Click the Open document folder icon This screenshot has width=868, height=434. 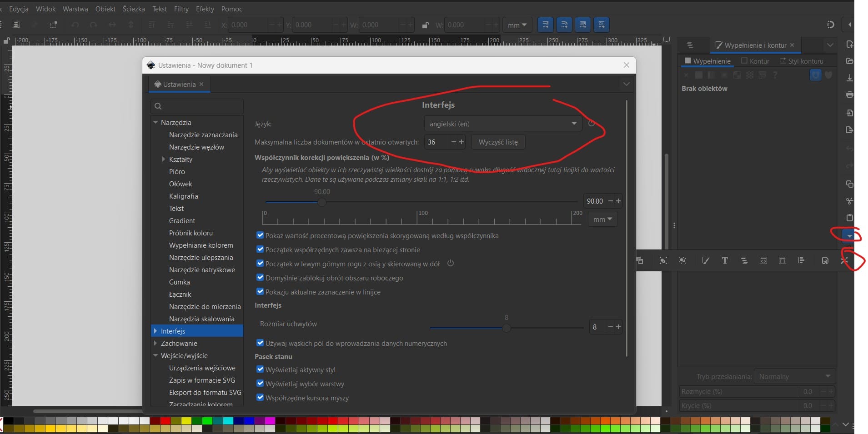[849, 61]
